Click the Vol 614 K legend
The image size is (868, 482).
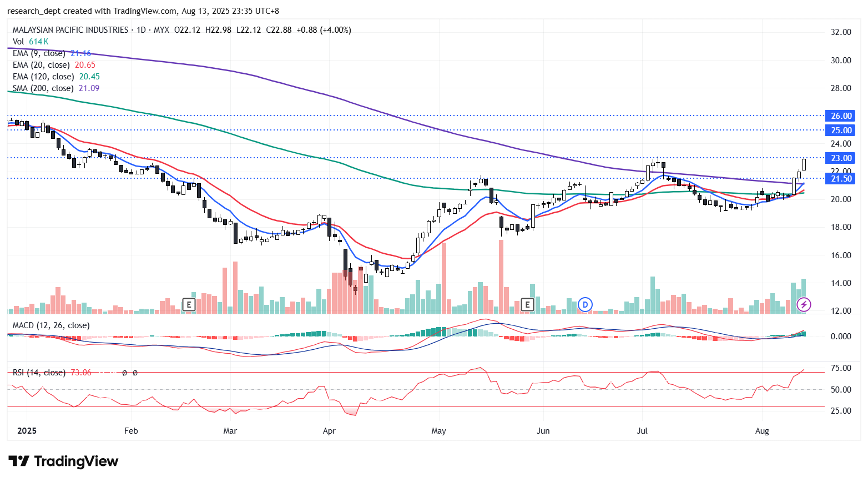tap(31, 42)
